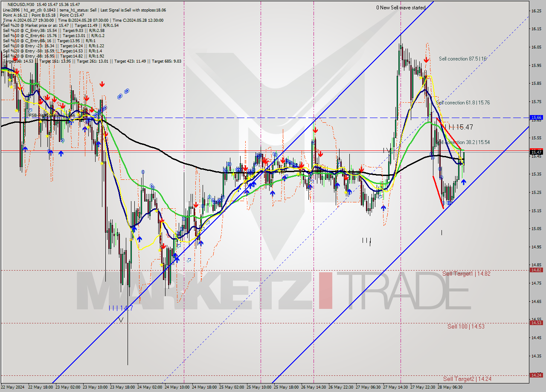Click the 'Entry -50: 16.59' sell line
The width and height of the screenshot is (546, 392).
point(53,51)
